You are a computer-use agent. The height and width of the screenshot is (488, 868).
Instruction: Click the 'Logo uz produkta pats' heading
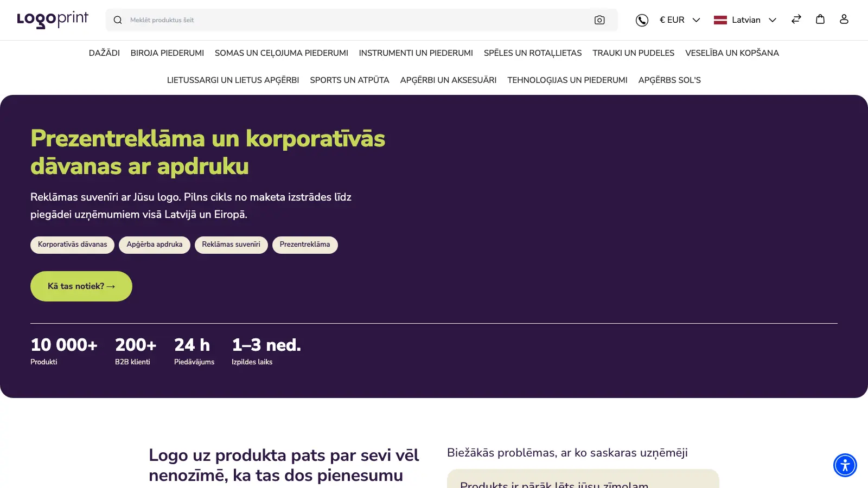tap(284, 465)
